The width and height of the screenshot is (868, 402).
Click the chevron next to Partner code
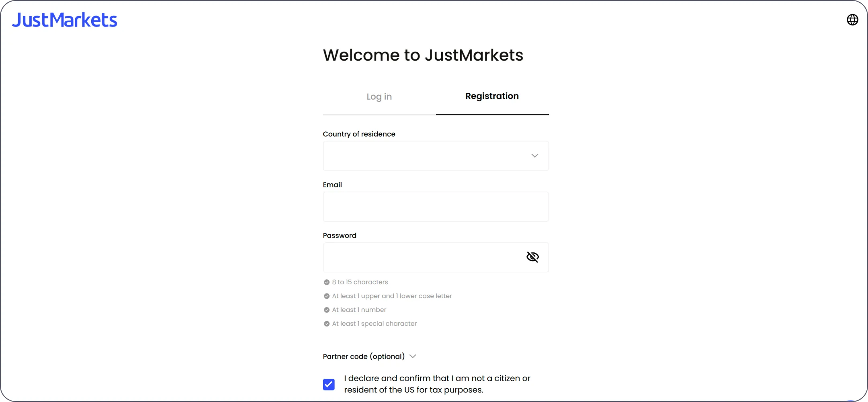click(x=413, y=356)
